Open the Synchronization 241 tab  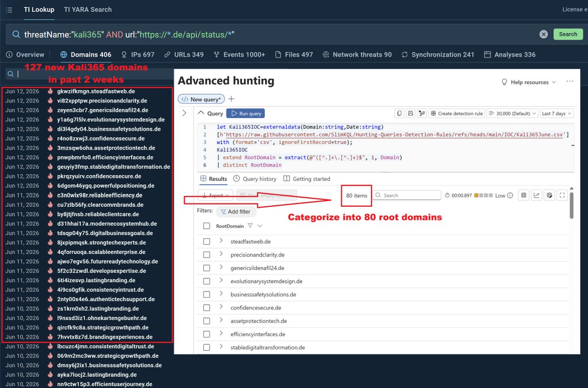(437, 54)
